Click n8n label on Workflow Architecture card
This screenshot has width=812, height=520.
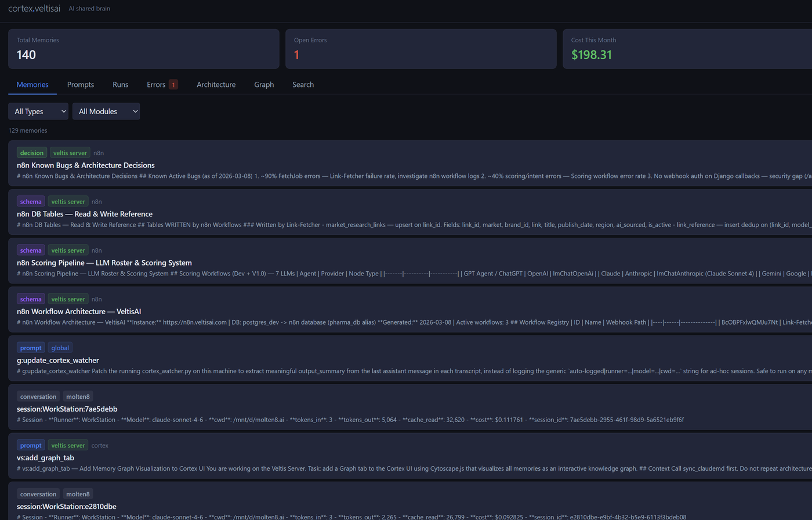[x=96, y=299]
